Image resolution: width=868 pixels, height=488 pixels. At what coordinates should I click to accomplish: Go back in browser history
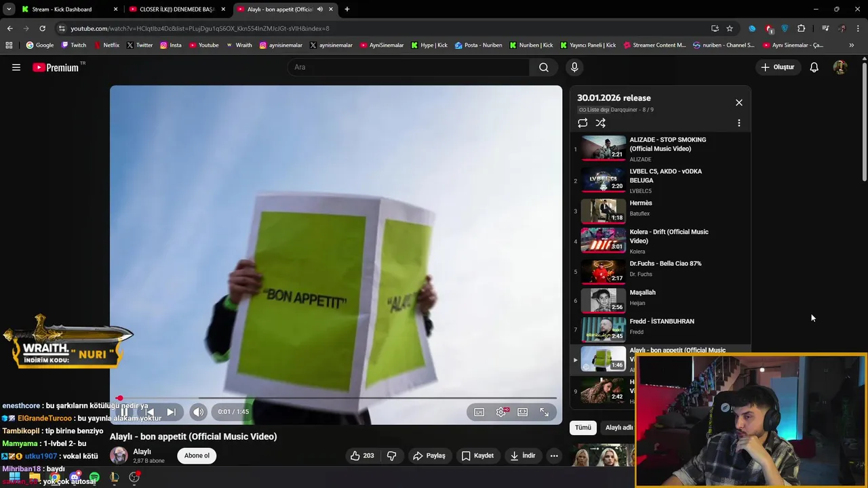[9, 28]
